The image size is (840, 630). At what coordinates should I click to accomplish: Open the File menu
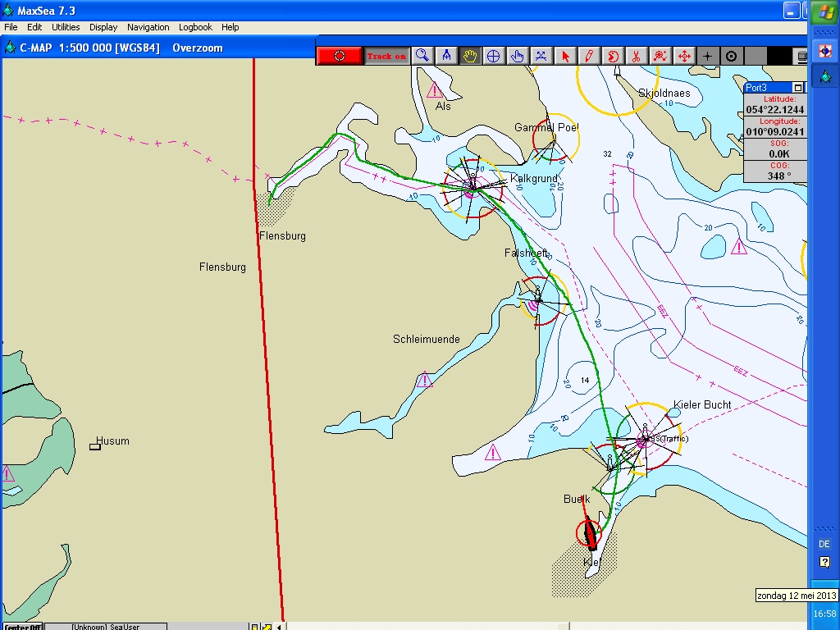pos(11,27)
